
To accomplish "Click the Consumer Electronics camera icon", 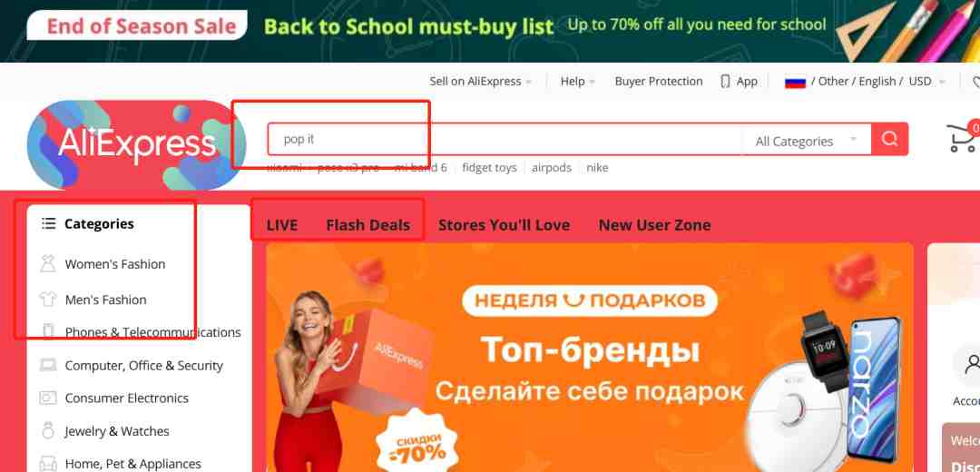I will [x=47, y=398].
